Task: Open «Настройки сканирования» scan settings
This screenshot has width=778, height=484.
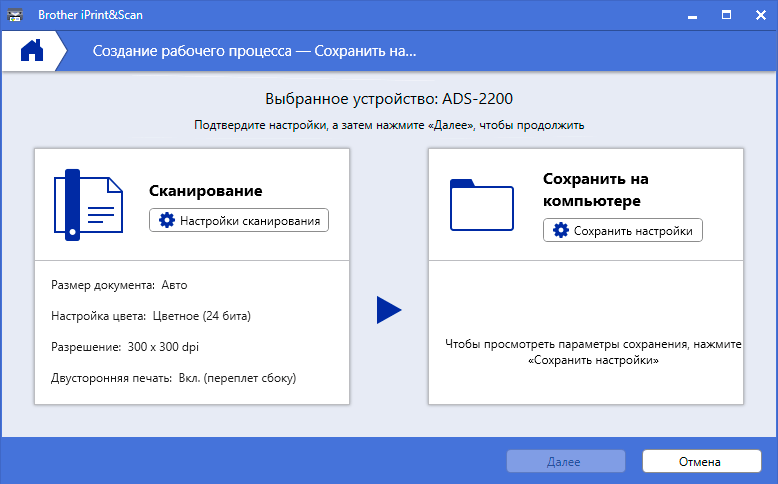Action: coord(239,221)
